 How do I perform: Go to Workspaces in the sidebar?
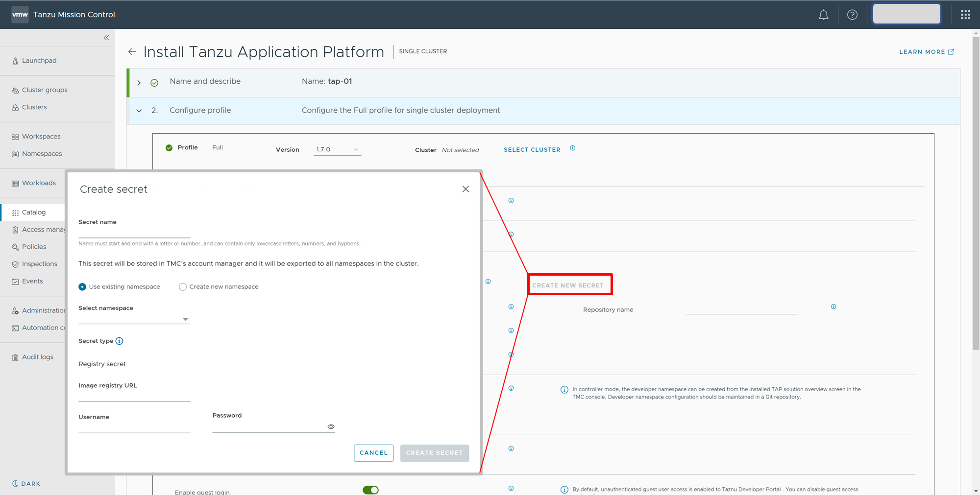pyautogui.click(x=41, y=137)
